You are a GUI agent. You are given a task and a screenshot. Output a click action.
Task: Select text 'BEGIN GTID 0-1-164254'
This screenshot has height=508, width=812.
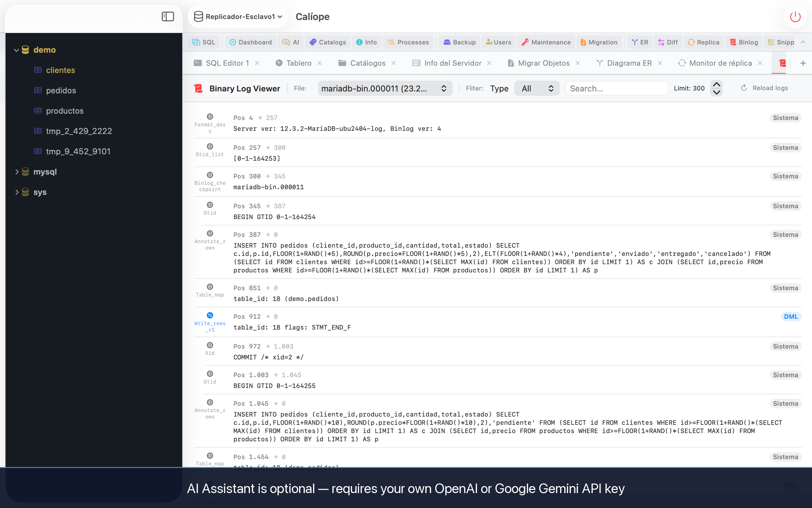274,217
